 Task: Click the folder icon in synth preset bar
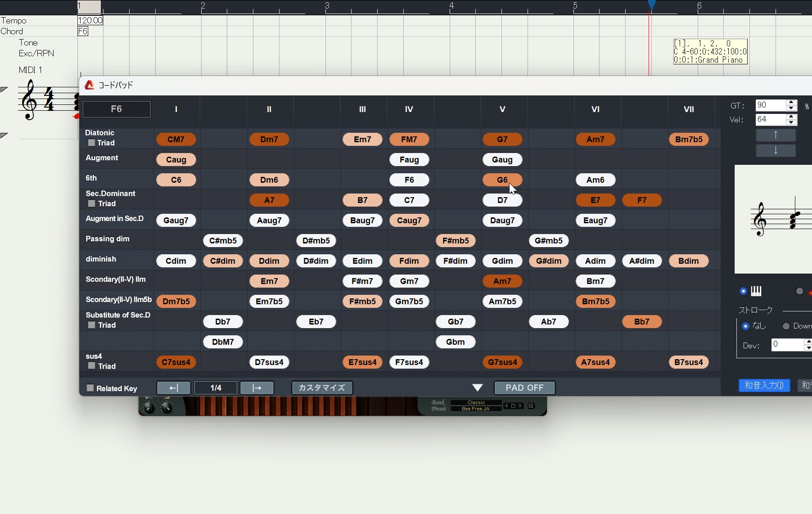(513, 406)
